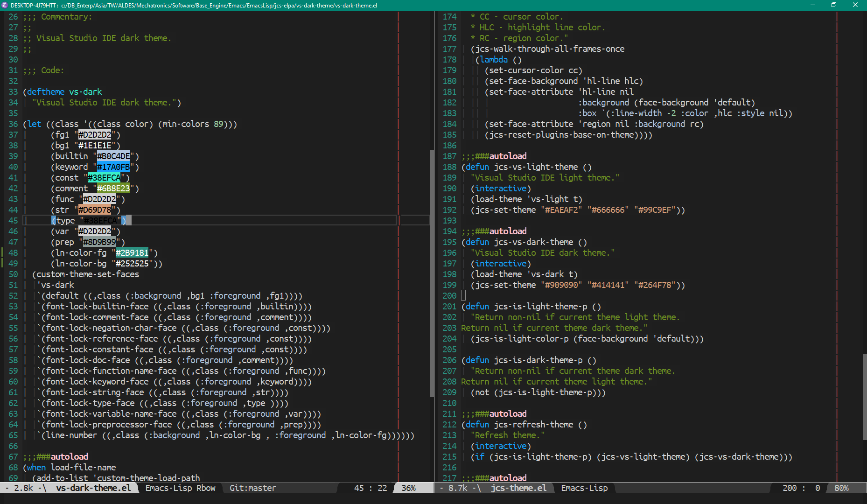Screen dimensions: 867x504
Task: Click line number 36 in left pane
Action: (x=13, y=124)
